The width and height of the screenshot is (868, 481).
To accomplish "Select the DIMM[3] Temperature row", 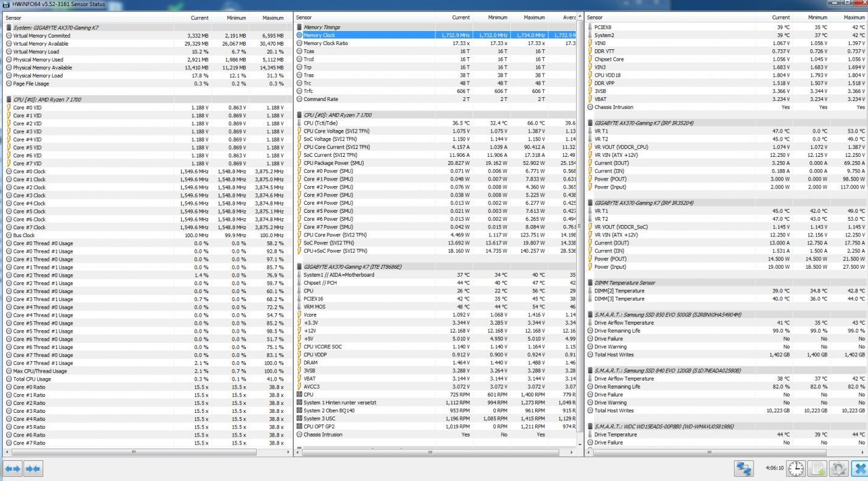I will point(727,299).
